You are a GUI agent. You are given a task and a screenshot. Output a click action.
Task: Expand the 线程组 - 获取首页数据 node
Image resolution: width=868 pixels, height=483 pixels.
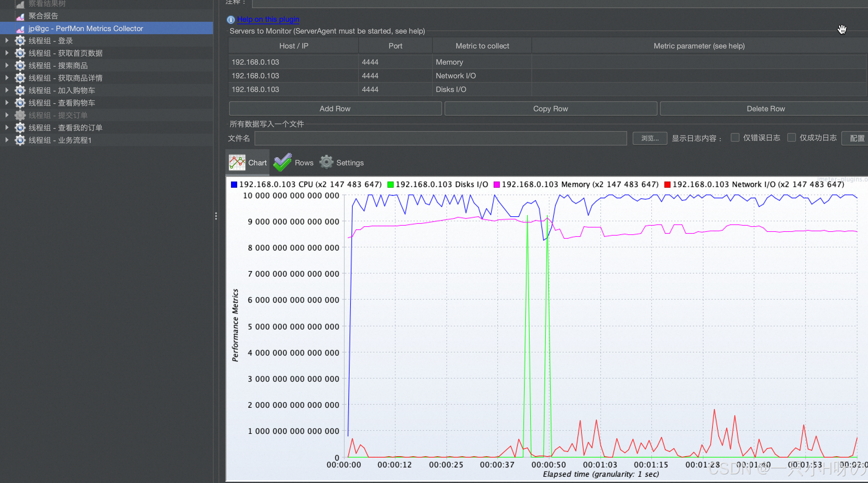7,53
